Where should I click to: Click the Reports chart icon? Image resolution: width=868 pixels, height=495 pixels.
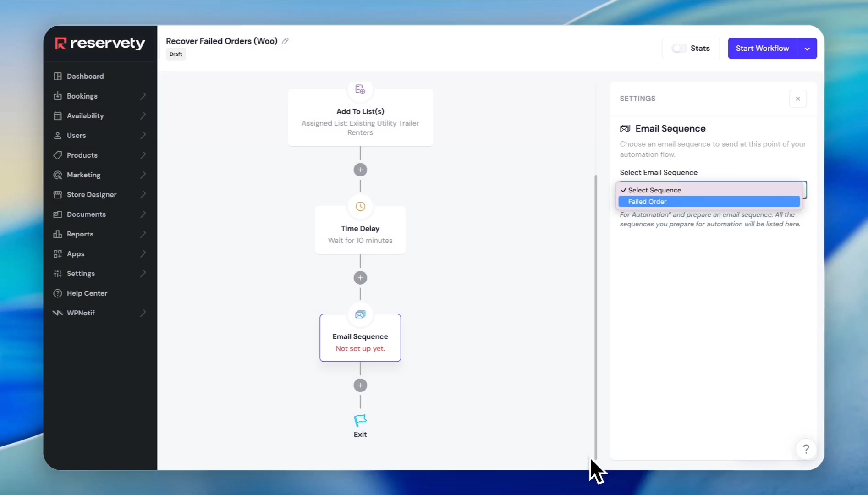point(57,234)
